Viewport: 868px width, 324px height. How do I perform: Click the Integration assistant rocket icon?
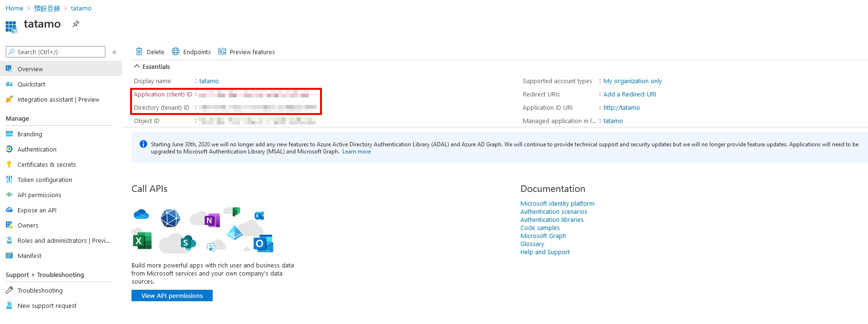pyautogui.click(x=9, y=99)
